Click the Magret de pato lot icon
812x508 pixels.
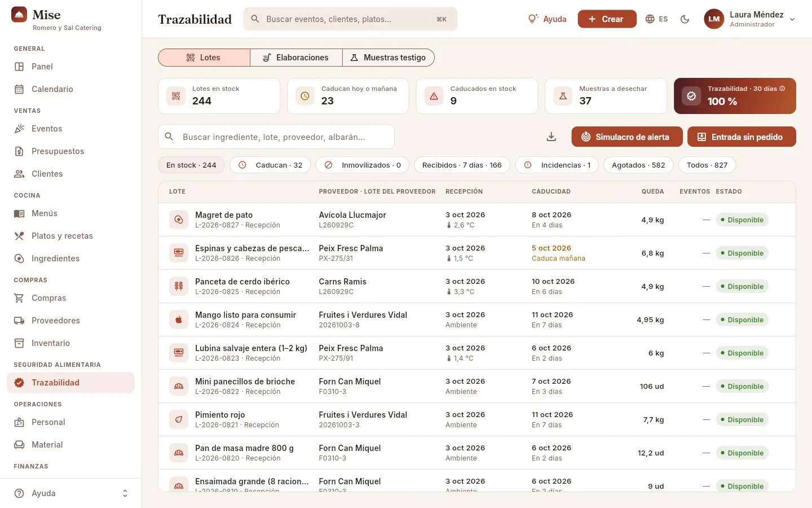(x=179, y=220)
